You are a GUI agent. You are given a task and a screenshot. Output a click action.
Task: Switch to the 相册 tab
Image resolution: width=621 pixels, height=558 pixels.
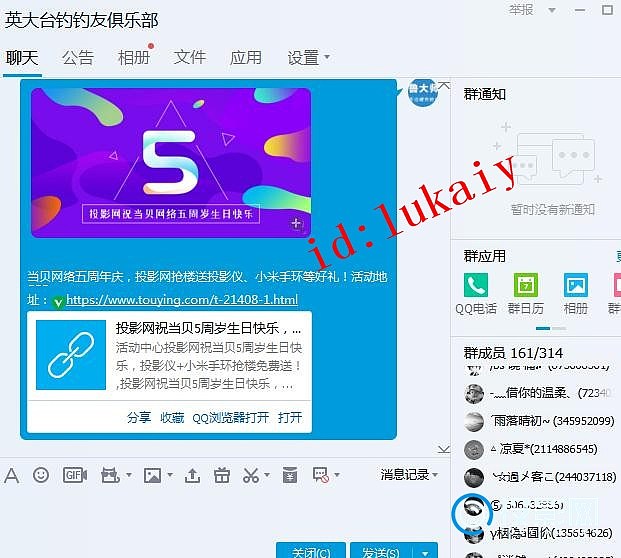[x=134, y=58]
